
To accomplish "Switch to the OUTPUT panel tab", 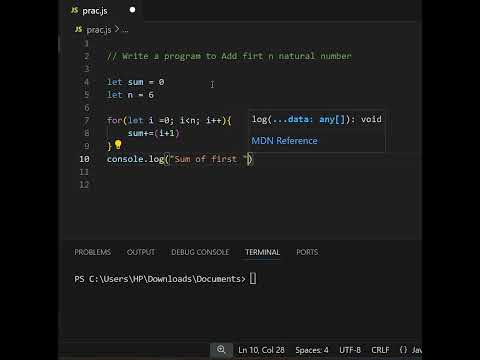I will pos(141,252).
